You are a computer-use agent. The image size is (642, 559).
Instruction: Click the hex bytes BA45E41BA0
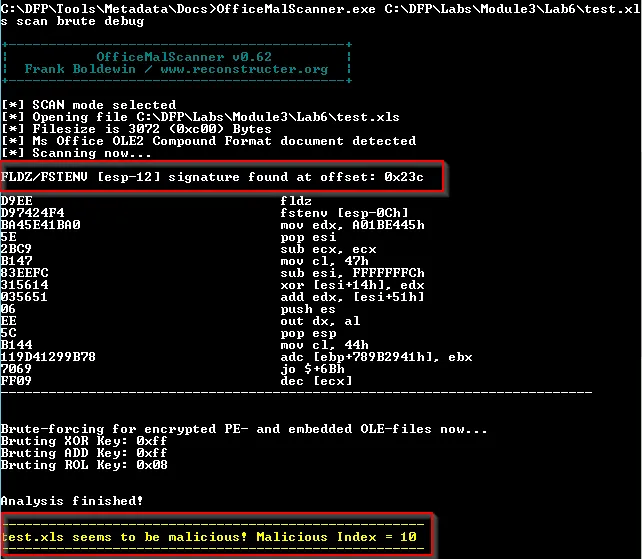[40, 225]
